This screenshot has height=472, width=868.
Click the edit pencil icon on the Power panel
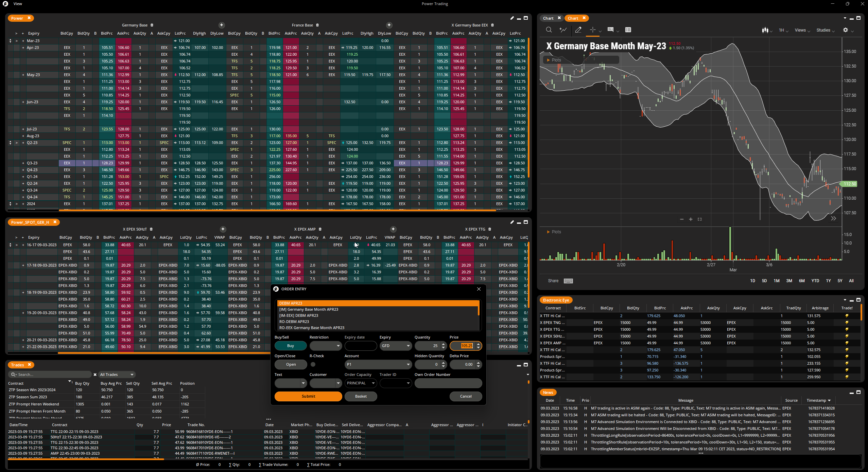point(511,18)
